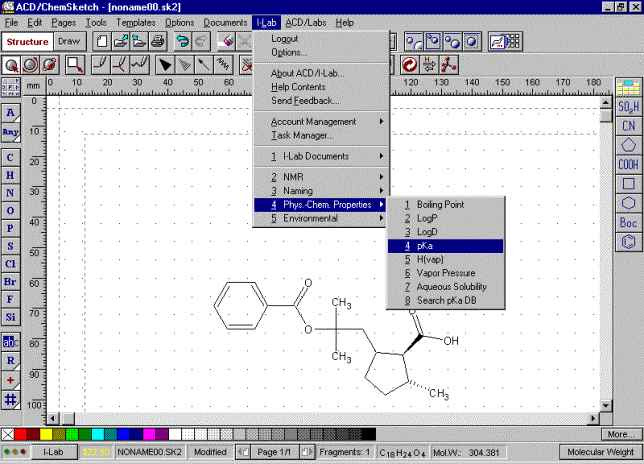Click the Save file icon

(139, 41)
